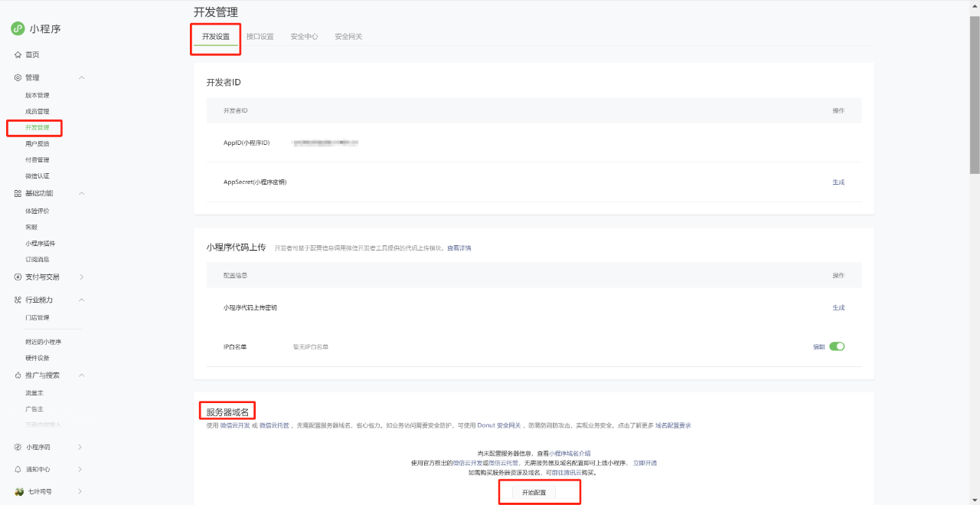Click 生成 for 小程序代码上传密钥
The image size is (980, 505).
tap(838, 308)
